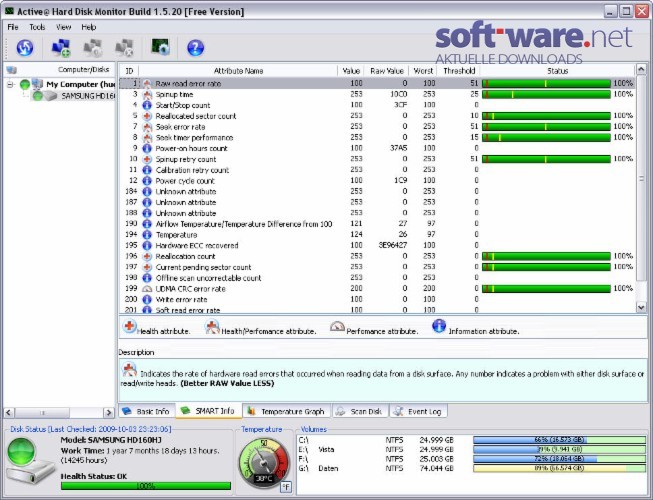Image resolution: width=653 pixels, height=500 pixels.
Task: Click the attribute list scroll up arrow
Action: coord(641,69)
